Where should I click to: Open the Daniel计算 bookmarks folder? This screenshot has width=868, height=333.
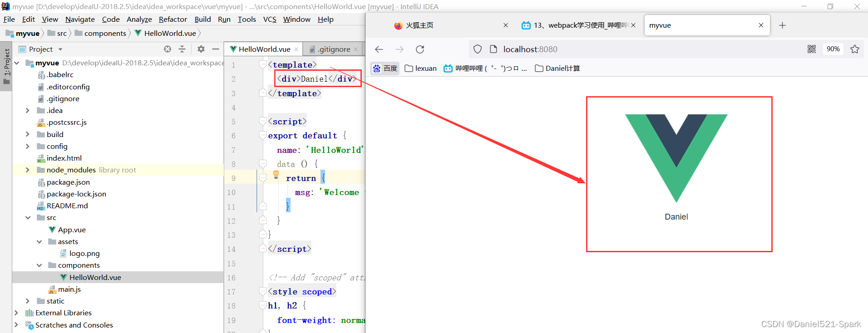[x=557, y=68]
